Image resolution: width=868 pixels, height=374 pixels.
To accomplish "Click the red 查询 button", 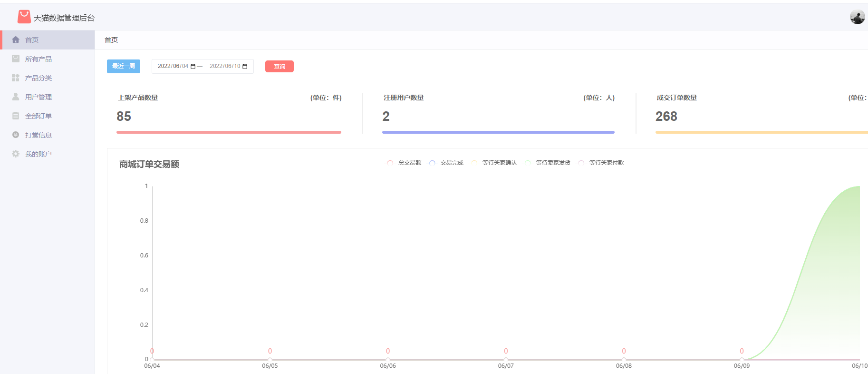I will tap(280, 67).
